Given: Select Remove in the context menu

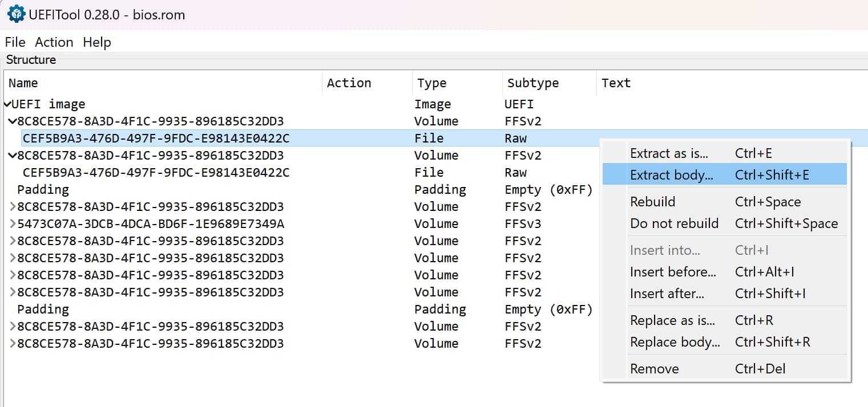Looking at the screenshot, I should tap(725, 369).
